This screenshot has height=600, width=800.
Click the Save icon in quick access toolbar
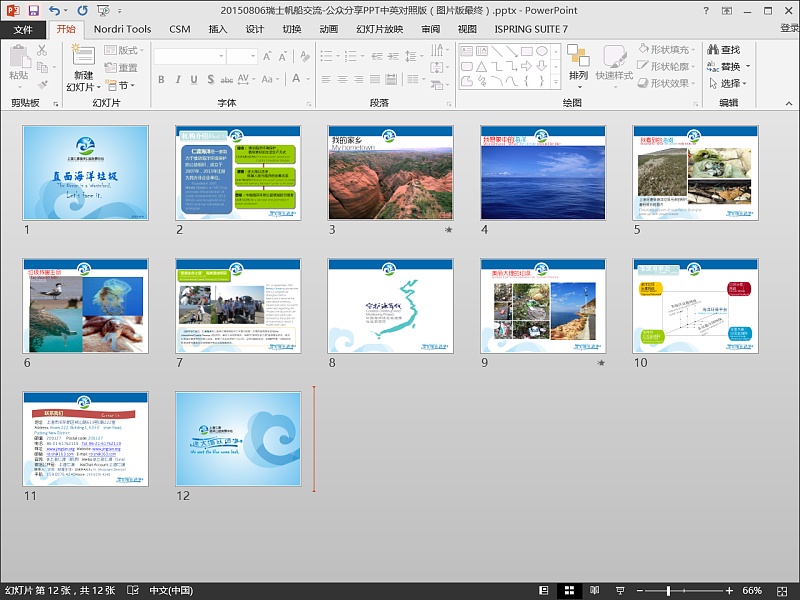tap(34, 10)
